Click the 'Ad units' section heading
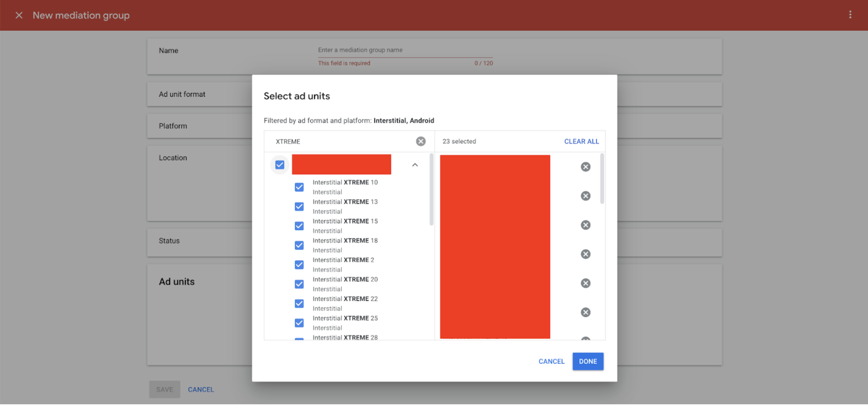868x405 pixels. (176, 282)
